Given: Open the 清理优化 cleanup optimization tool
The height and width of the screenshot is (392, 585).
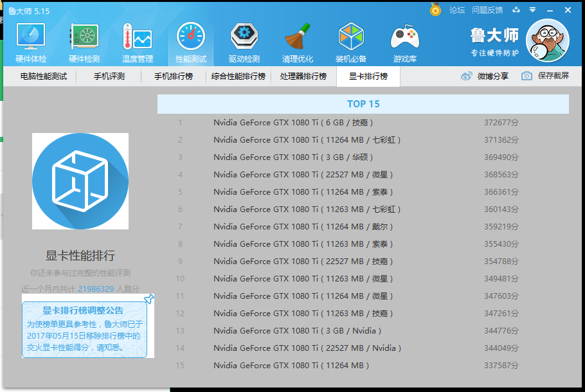Looking at the screenshot, I should [x=297, y=40].
